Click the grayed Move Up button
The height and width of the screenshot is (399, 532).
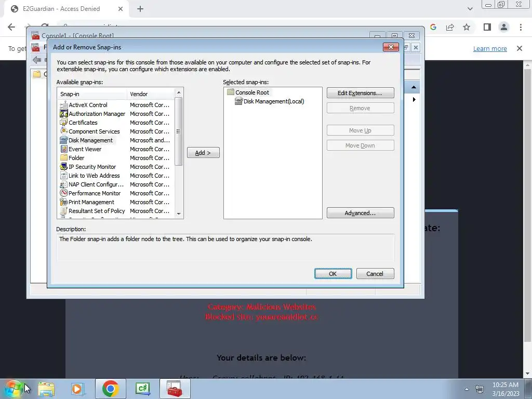point(361,130)
